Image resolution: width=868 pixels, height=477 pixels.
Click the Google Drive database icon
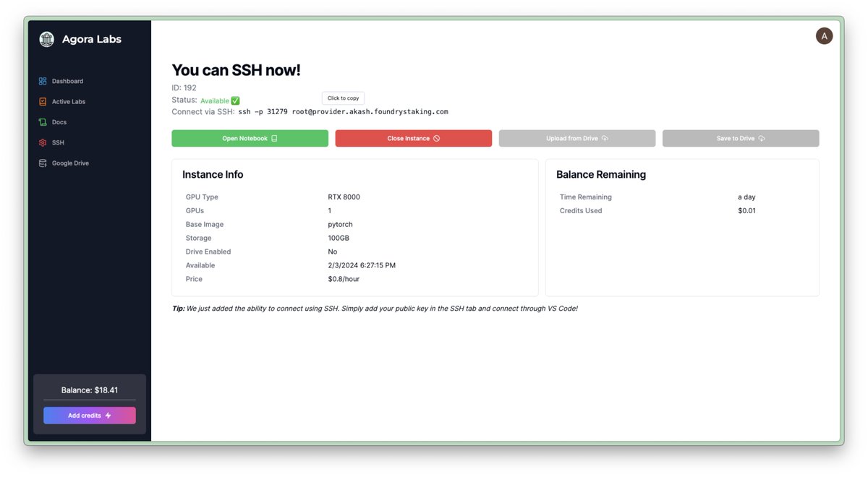pos(42,163)
